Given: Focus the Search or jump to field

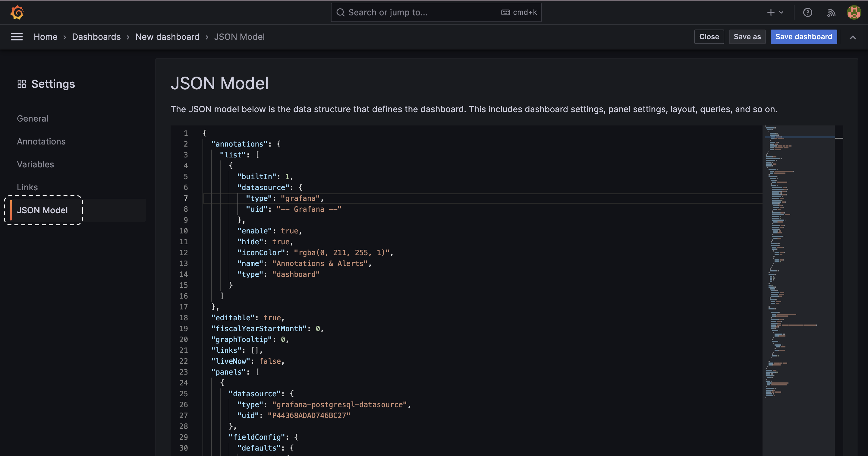Looking at the screenshot, I should [436, 12].
